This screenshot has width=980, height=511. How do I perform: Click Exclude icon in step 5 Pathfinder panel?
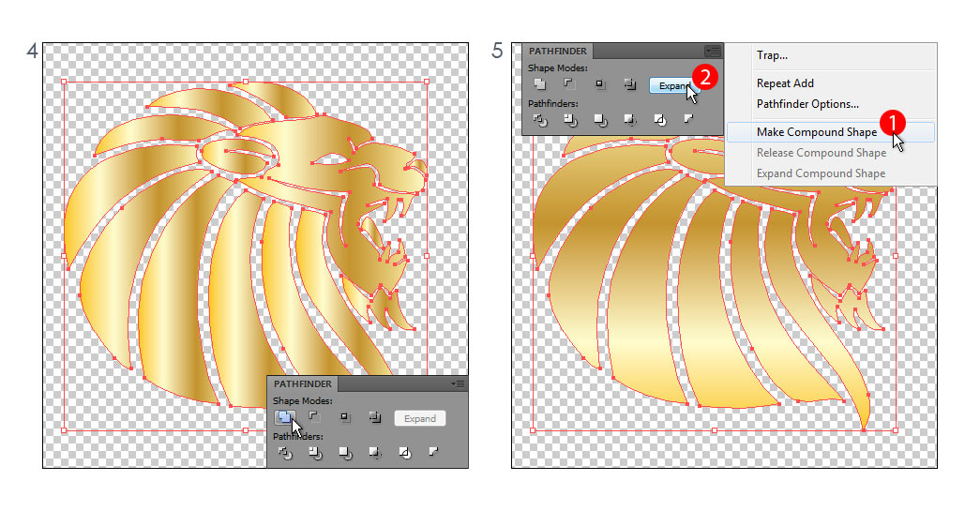coord(629,83)
